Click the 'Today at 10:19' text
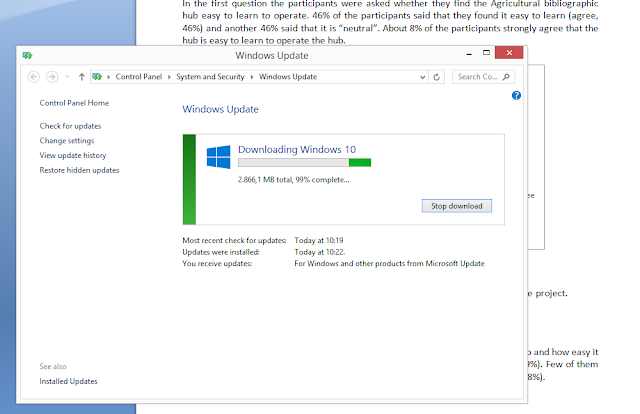This screenshot has height=414, width=640. (x=319, y=240)
